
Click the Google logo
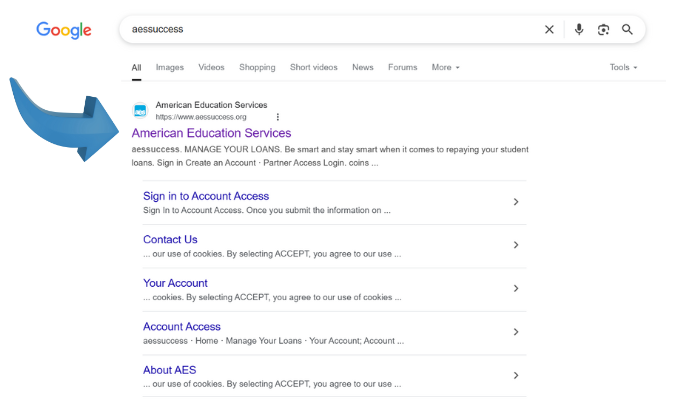pos(64,30)
